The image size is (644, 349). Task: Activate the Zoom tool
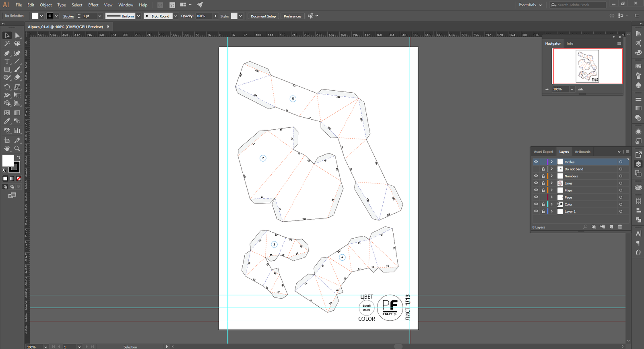[x=17, y=148]
